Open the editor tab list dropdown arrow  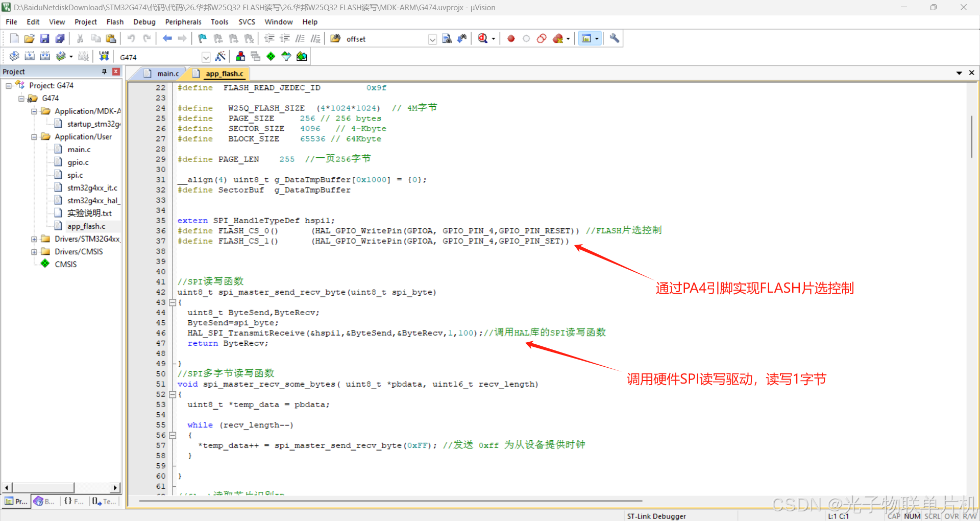tap(959, 73)
